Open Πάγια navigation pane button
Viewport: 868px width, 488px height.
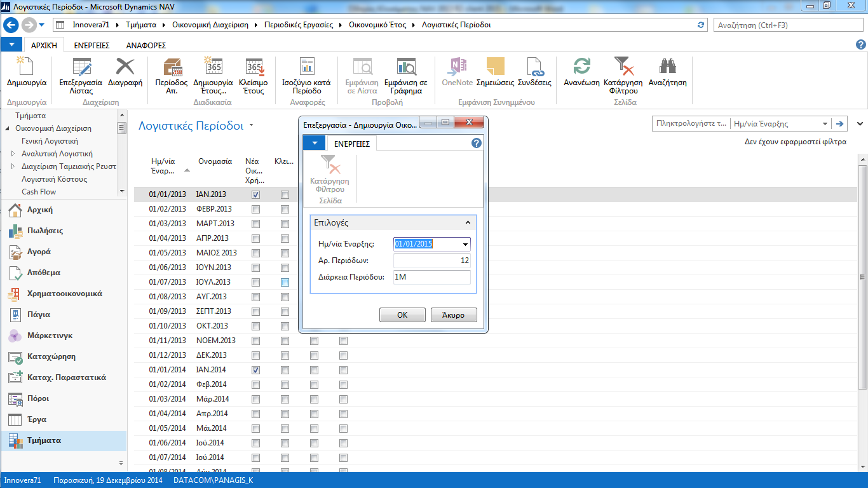coord(64,315)
